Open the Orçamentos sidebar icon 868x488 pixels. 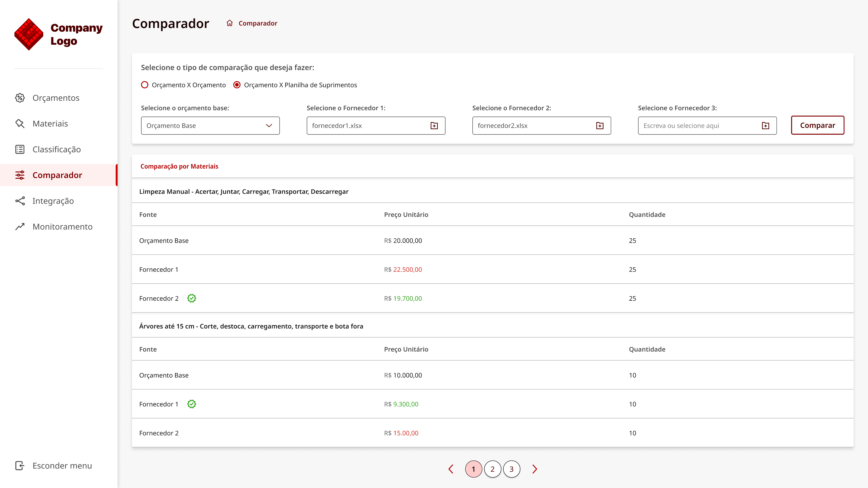click(x=20, y=98)
